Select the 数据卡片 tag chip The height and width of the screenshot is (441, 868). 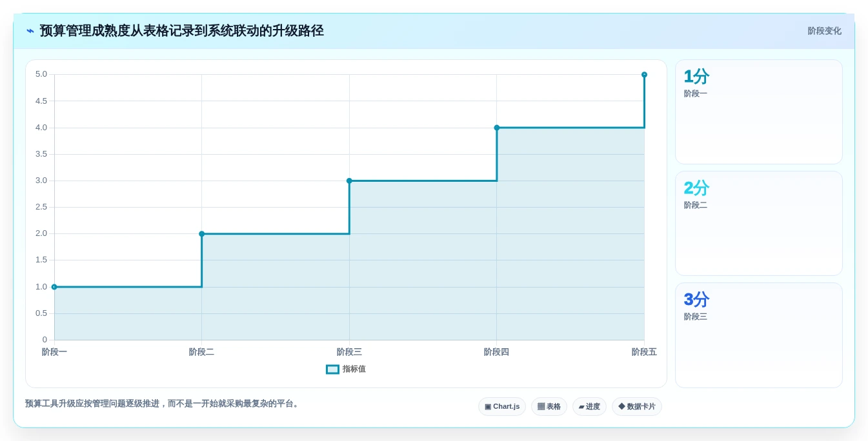click(637, 407)
